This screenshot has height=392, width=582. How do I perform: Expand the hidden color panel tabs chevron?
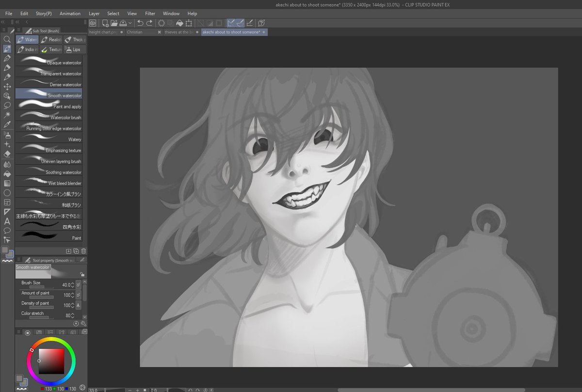click(84, 332)
